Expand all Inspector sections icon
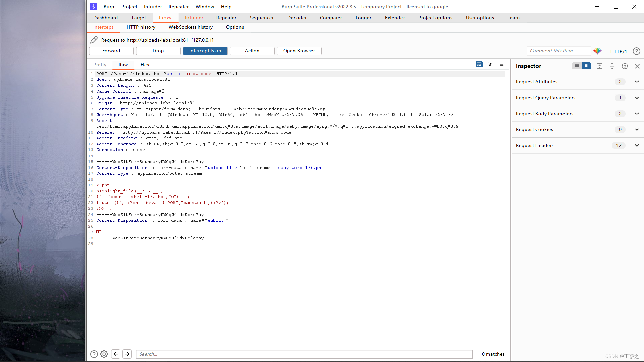The image size is (644, 362). (599, 66)
